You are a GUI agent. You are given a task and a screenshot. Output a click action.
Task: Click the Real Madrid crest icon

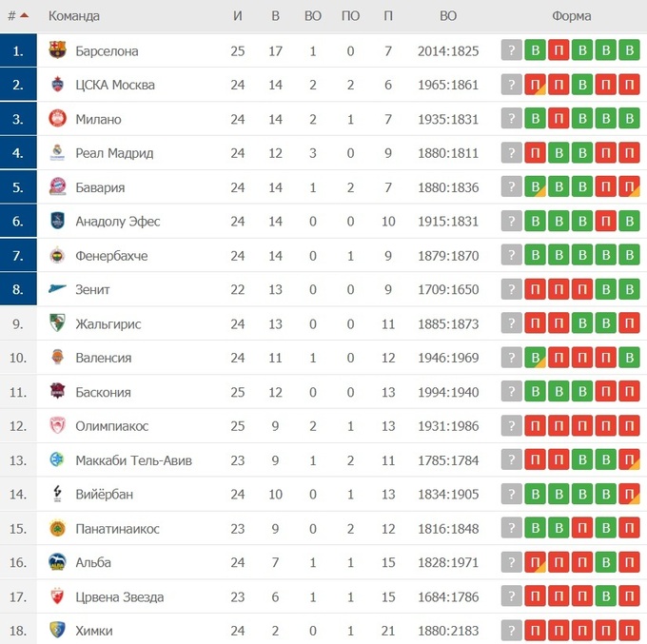(x=57, y=153)
